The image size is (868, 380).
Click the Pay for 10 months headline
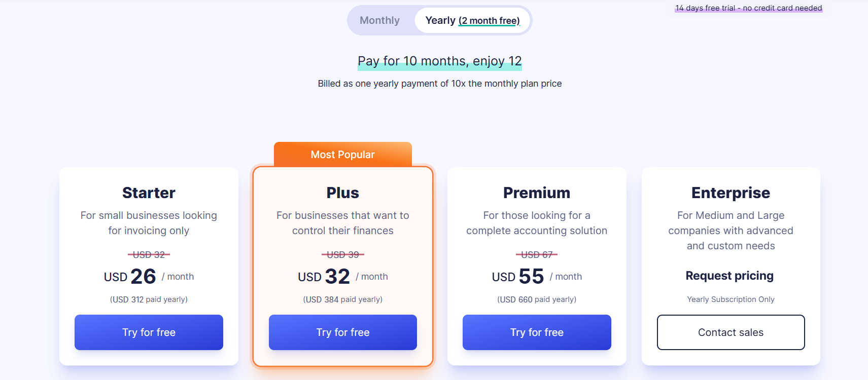tap(440, 61)
